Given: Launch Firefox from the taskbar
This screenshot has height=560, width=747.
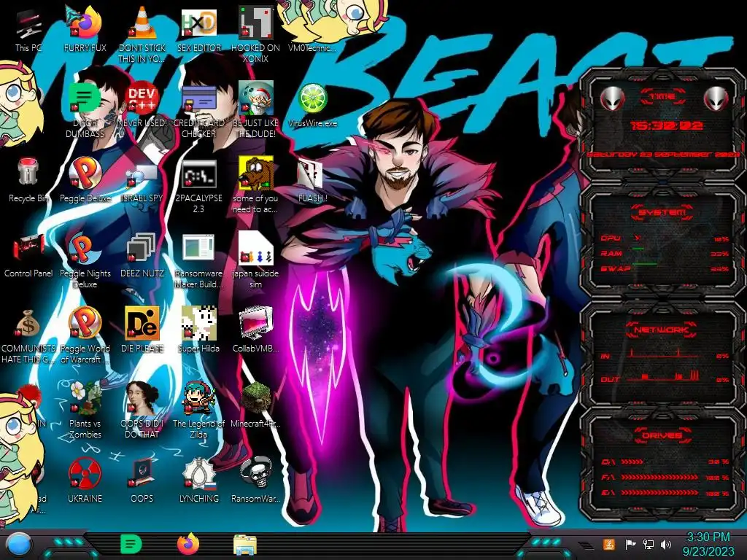Looking at the screenshot, I should pyautogui.click(x=188, y=544).
